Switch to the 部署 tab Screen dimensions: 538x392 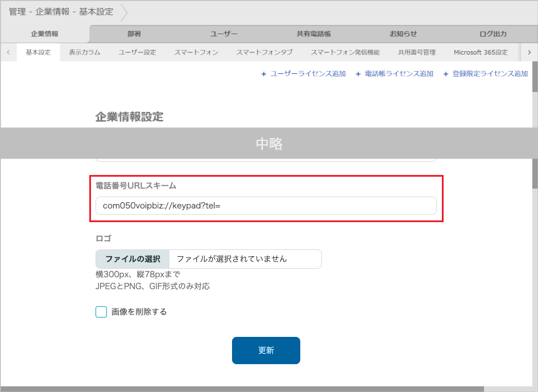tap(134, 34)
